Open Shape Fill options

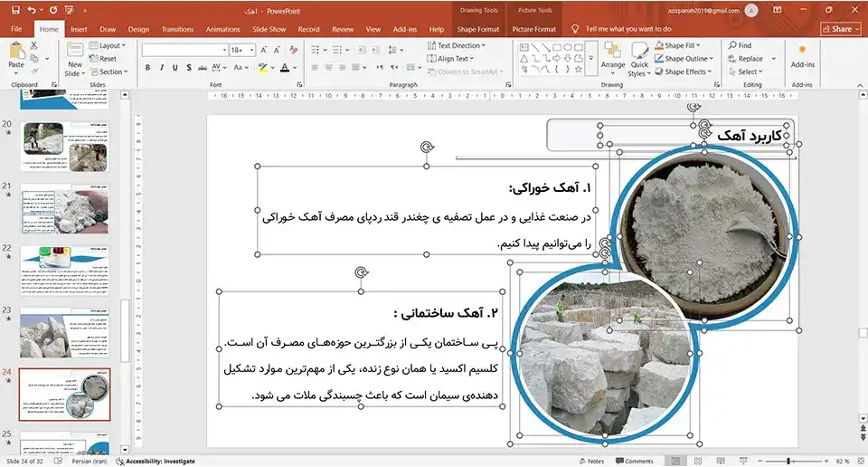click(x=677, y=45)
